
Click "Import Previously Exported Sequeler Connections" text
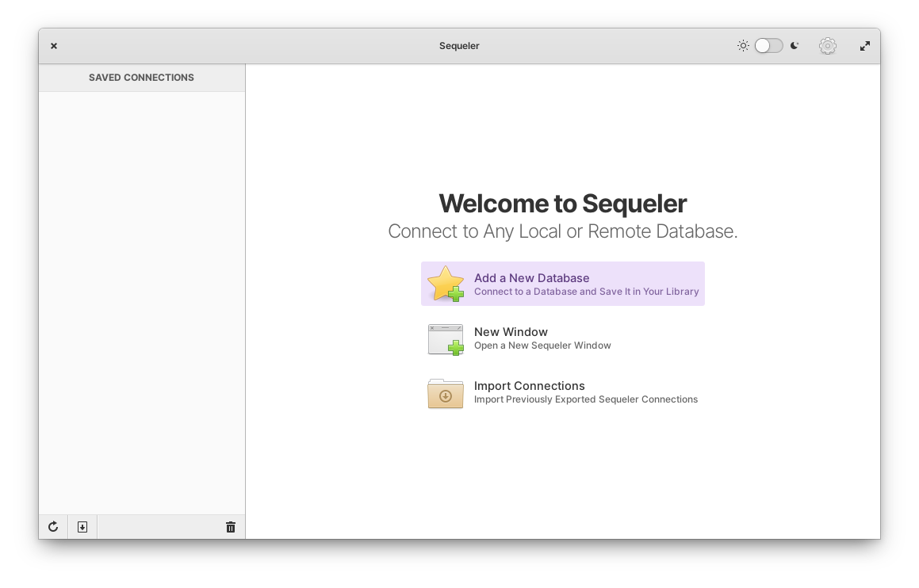click(x=585, y=399)
